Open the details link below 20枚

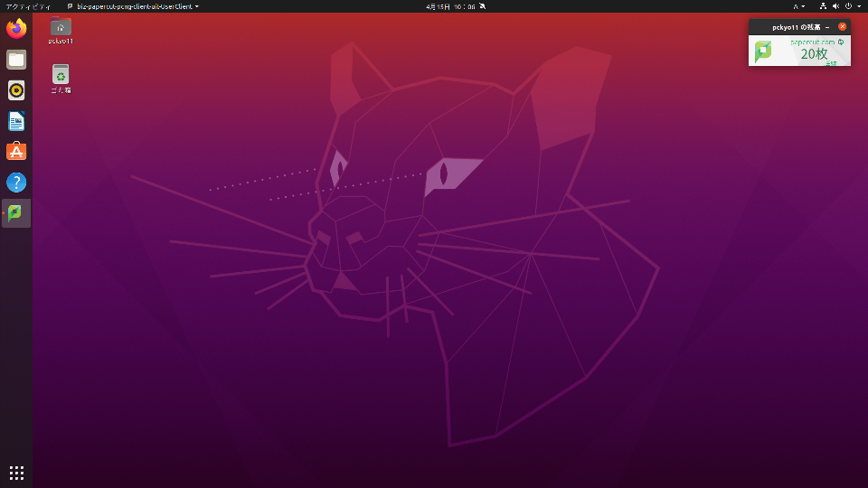pos(830,64)
